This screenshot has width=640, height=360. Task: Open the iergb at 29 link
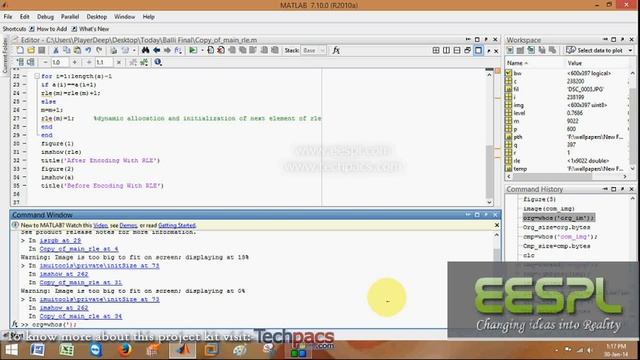pyautogui.click(x=60, y=240)
